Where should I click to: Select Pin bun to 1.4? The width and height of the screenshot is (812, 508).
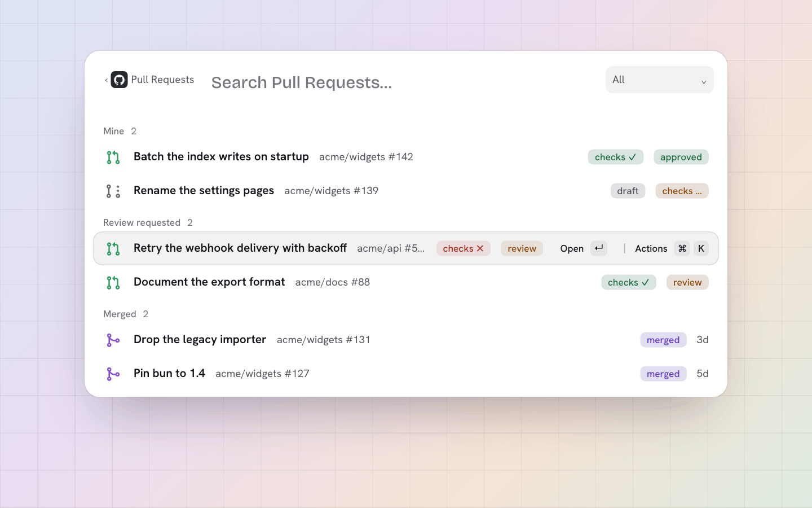(406, 374)
